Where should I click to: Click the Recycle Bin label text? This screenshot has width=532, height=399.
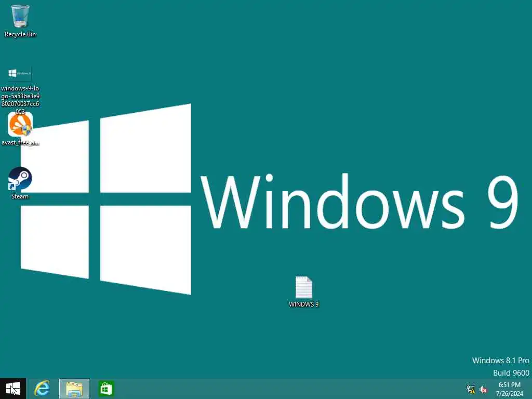20,34
